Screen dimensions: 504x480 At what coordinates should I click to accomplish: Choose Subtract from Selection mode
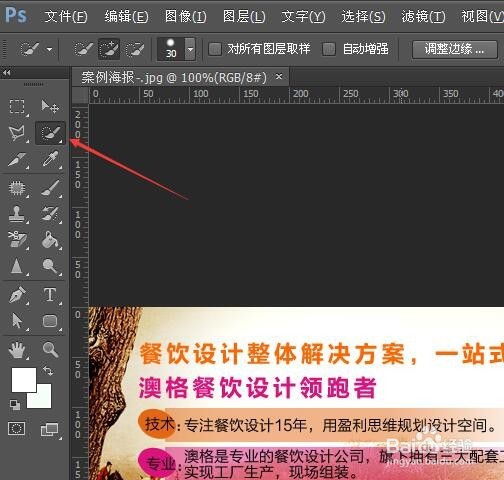pyautogui.click(x=135, y=49)
